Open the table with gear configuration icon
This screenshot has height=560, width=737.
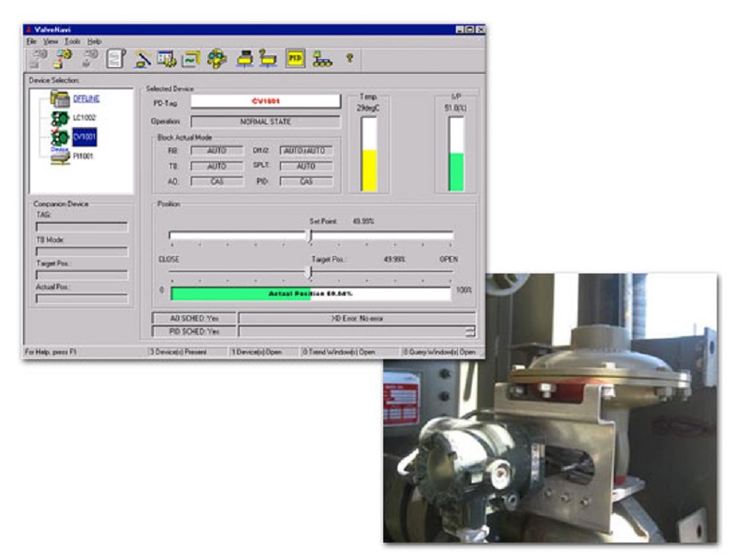pos(167,59)
